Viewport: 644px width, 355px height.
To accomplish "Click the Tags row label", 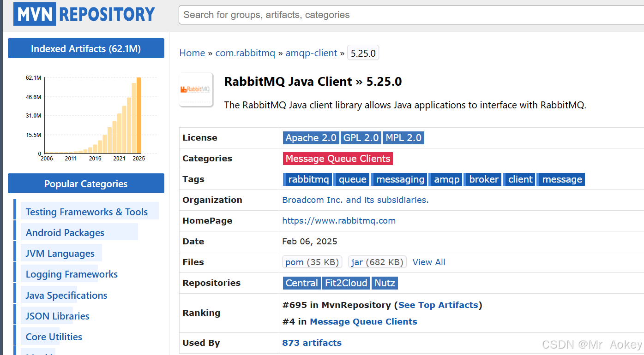I will pyautogui.click(x=193, y=179).
